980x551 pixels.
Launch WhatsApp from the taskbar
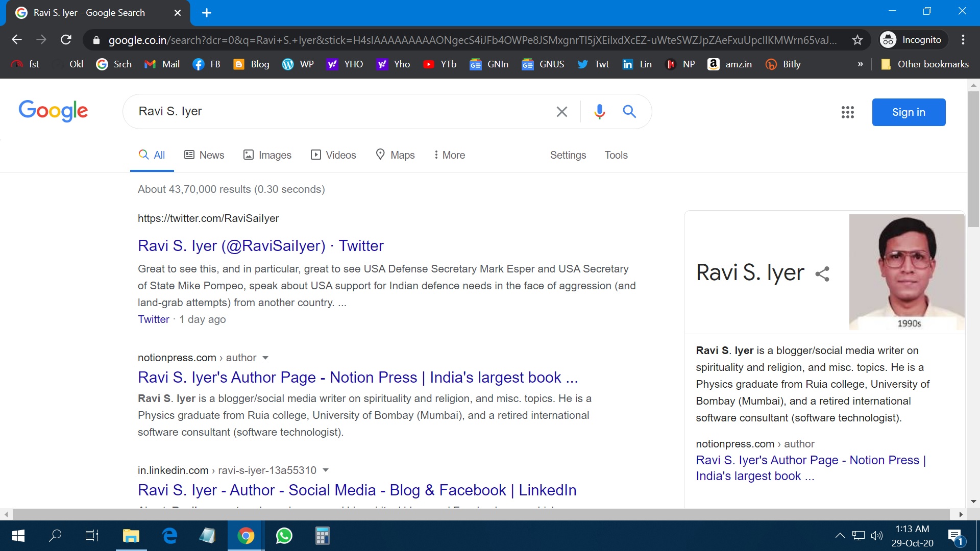click(284, 535)
